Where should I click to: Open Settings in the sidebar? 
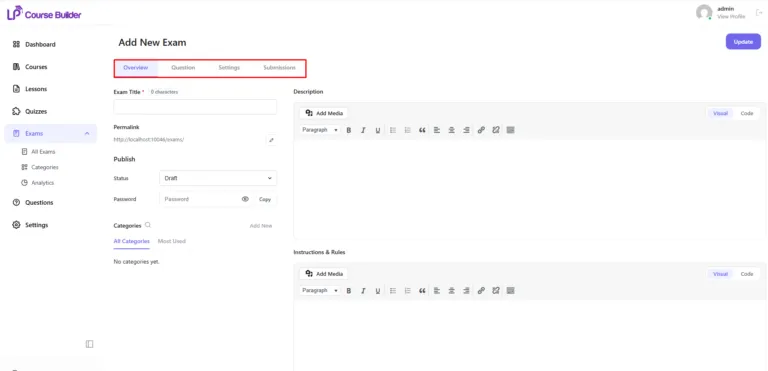click(30, 225)
